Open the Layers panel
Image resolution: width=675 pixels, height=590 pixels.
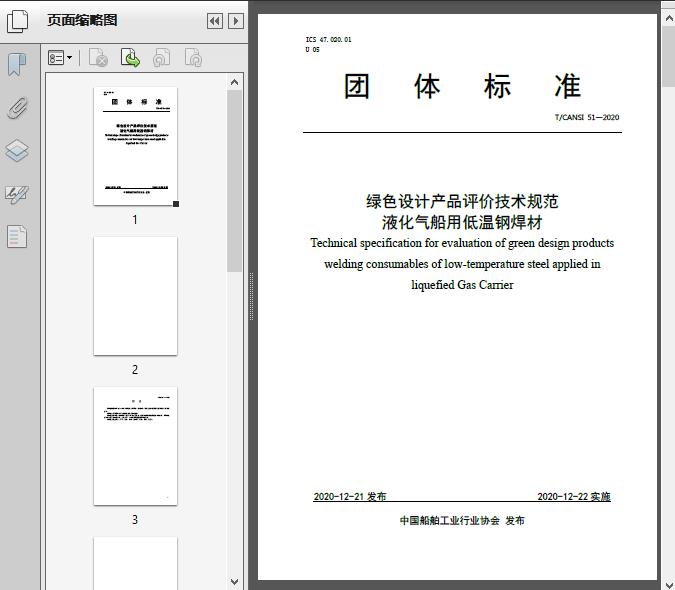click(x=17, y=151)
